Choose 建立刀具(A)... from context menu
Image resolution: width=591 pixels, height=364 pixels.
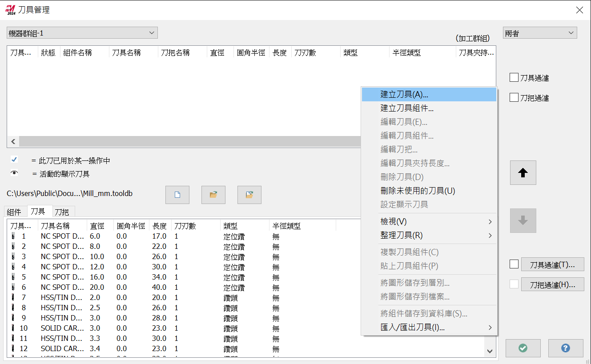click(x=429, y=94)
